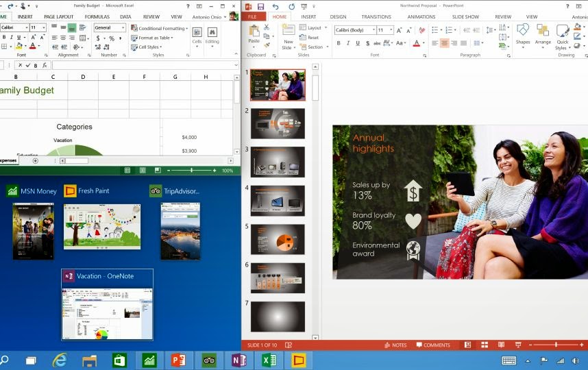
Task: Adjust Excel zoom slider handle
Action: pyautogui.click(x=192, y=171)
